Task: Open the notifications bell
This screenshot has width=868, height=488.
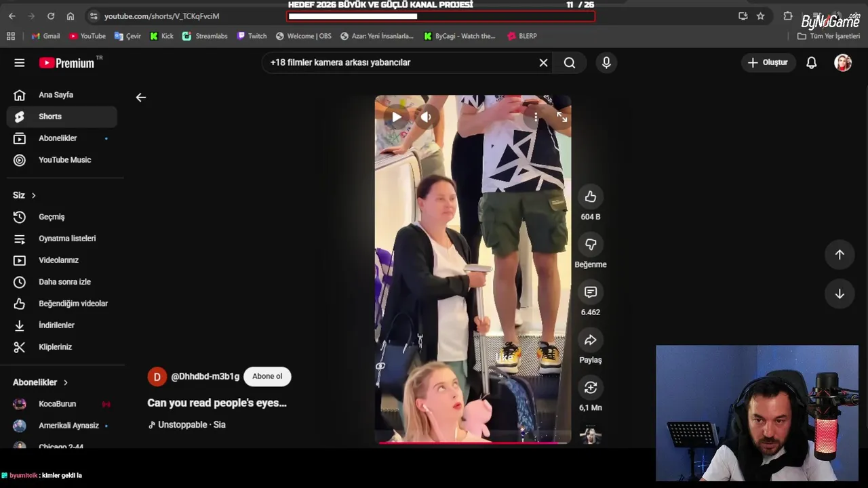Action: pyautogui.click(x=811, y=62)
